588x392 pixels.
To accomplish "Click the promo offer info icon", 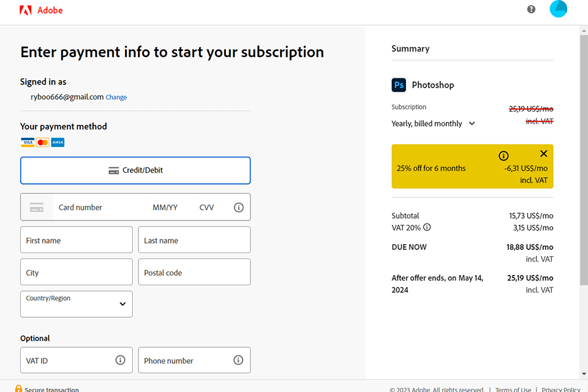I will 503,156.
